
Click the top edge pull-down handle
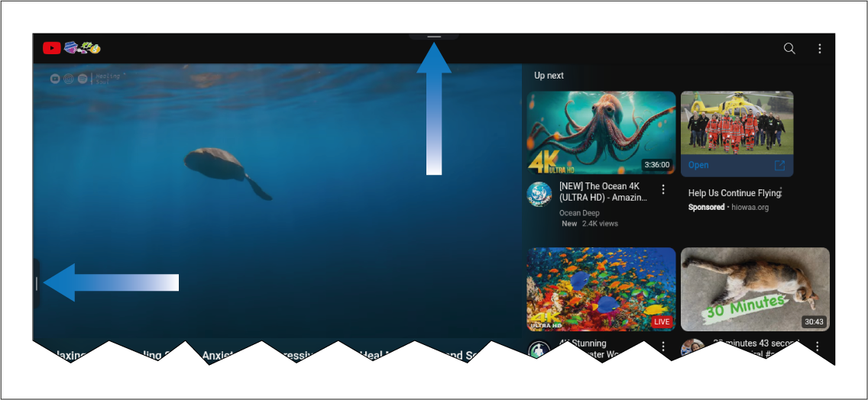[x=434, y=37]
